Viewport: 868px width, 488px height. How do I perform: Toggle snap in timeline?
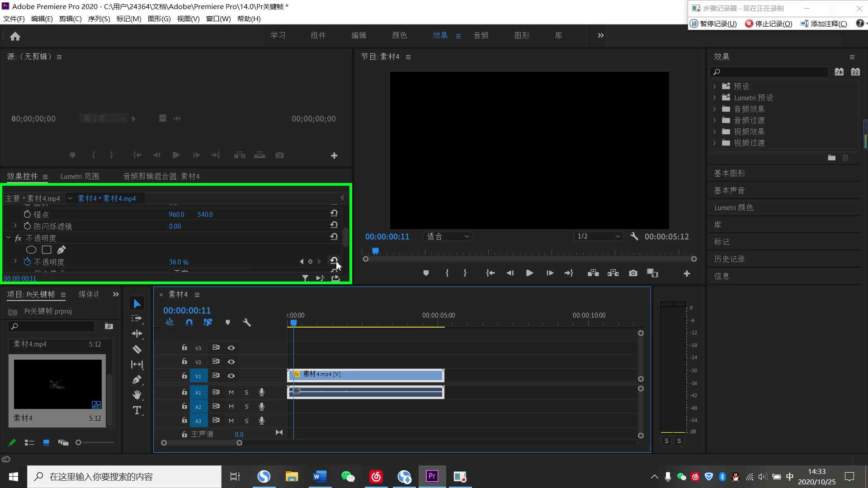coord(189,323)
